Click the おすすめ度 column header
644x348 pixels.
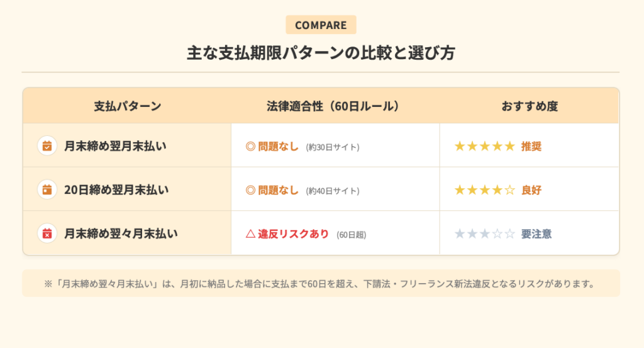pos(530,106)
